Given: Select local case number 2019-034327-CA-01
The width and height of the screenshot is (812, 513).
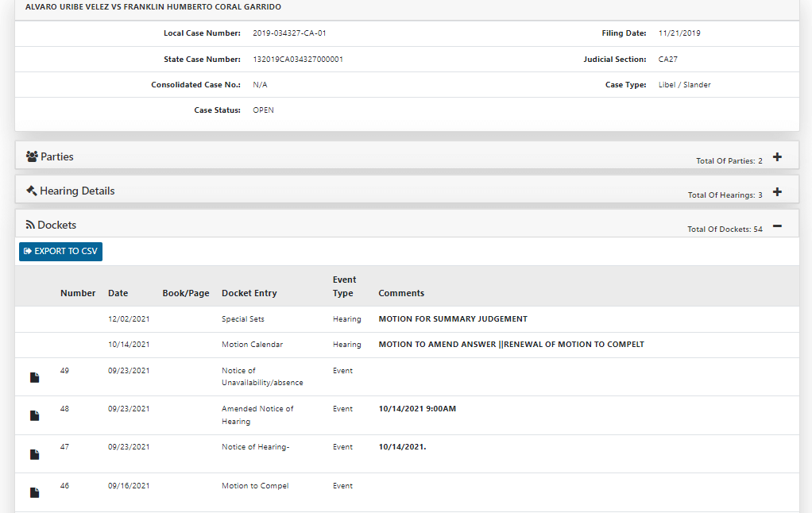Looking at the screenshot, I should (x=289, y=33).
